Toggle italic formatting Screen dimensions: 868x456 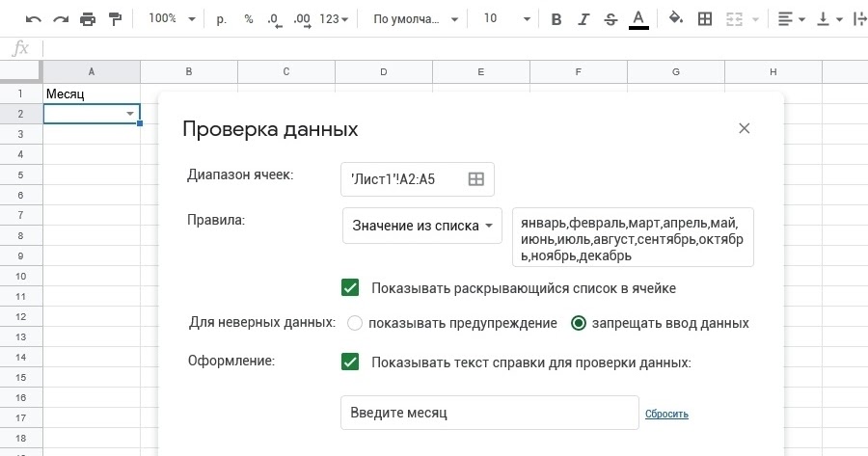click(x=583, y=18)
